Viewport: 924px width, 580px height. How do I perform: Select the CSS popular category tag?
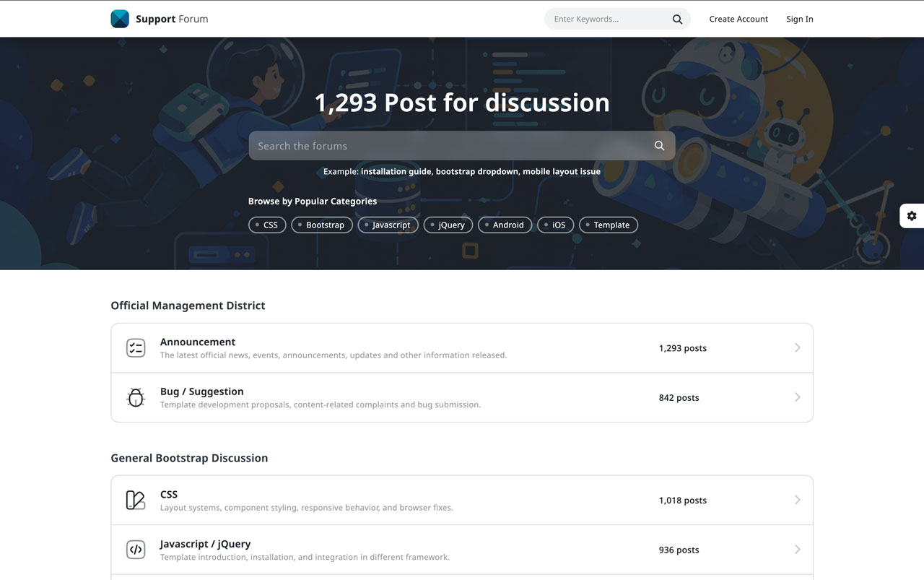point(267,225)
